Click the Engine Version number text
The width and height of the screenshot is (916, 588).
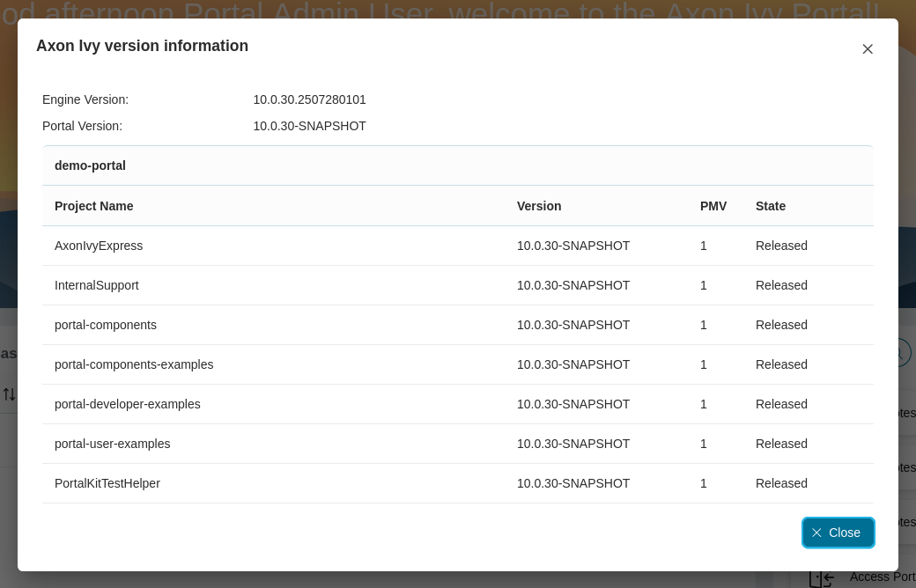[309, 99]
